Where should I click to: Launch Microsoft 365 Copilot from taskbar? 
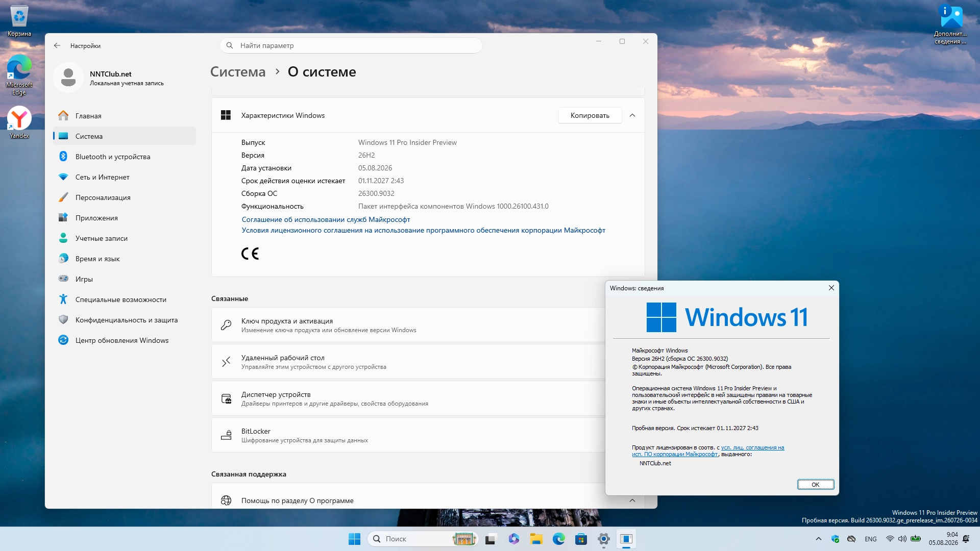point(513,539)
